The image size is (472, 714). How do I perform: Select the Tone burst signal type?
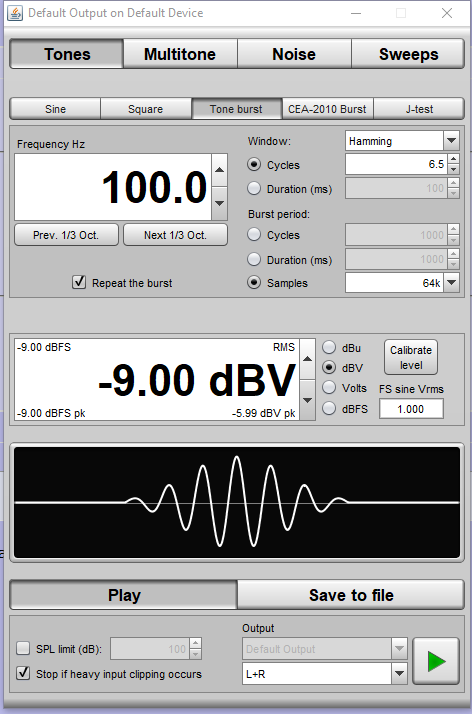pyautogui.click(x=237, y=109)
